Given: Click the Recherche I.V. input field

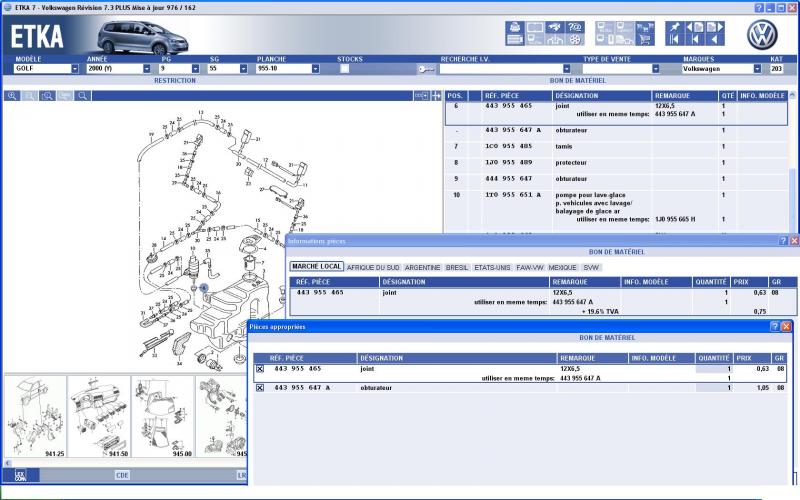Looking at the screenshot, I should (x=501, y=69).
